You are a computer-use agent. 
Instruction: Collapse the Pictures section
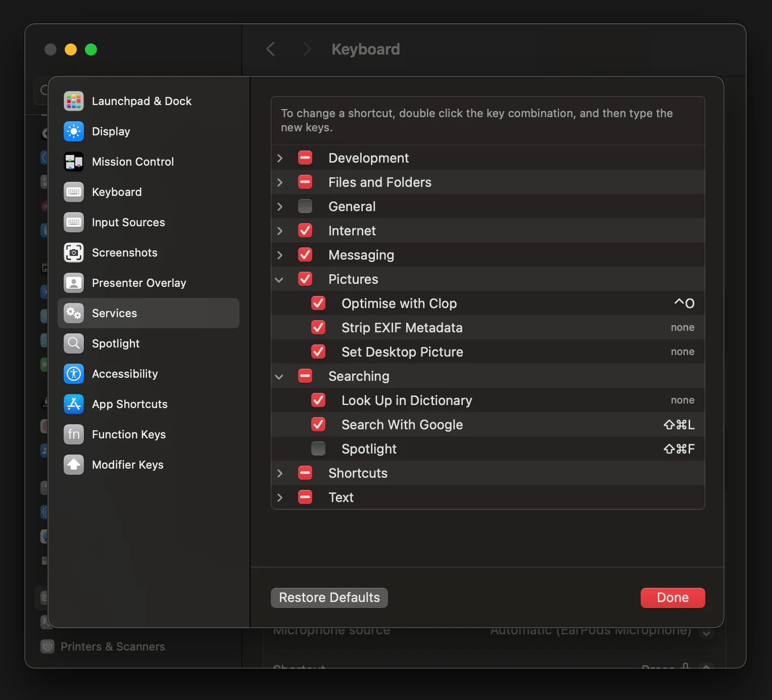(279, 279)
